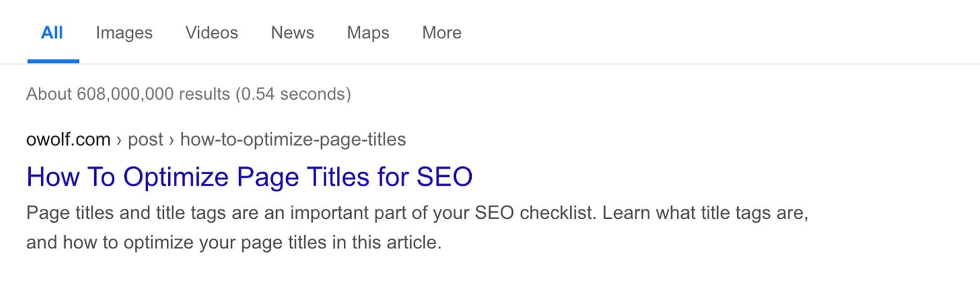Viewport: 980px width, 281px height.
Task: Open the How To Optimize Page Titles link
Action: click(x=249, y=177)
